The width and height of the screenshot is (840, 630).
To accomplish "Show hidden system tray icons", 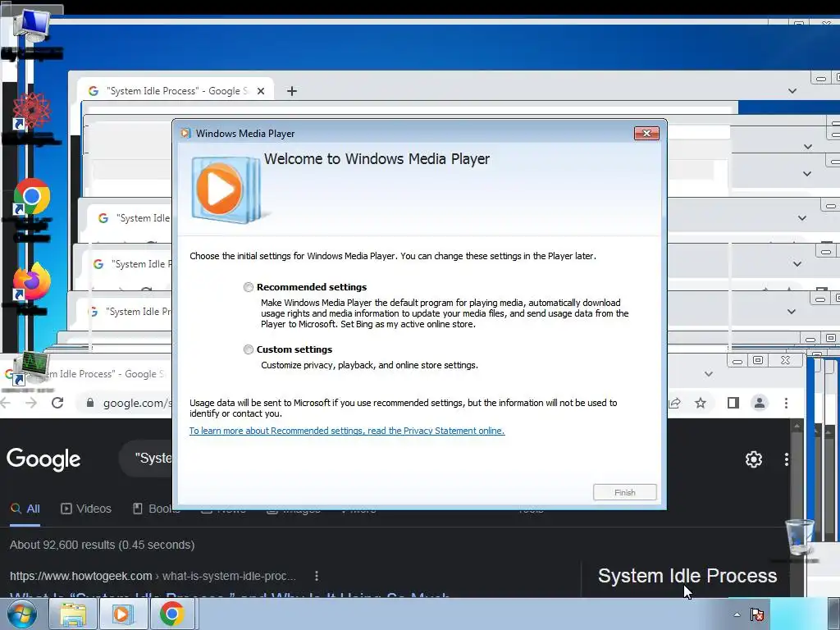I will pos(737,614).
